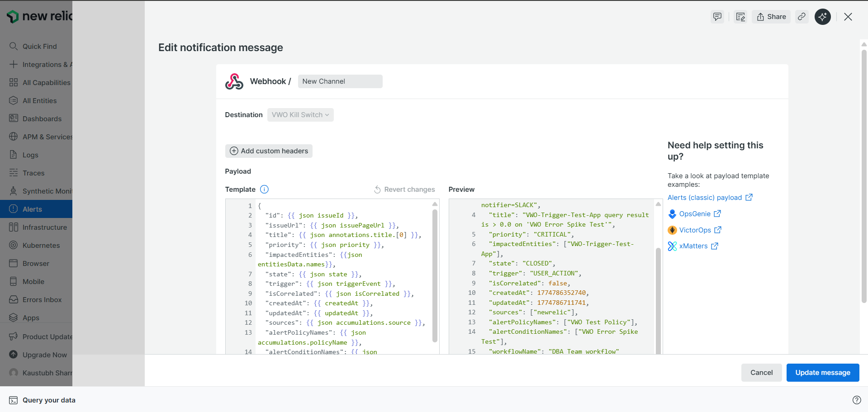Open Integrations & Agents in sidebar
The height and width of the screenshot is (412, 868).
pos(41,65)
